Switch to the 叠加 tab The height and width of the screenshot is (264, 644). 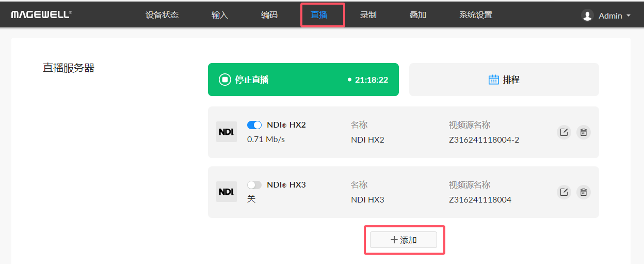pos(418,15)
